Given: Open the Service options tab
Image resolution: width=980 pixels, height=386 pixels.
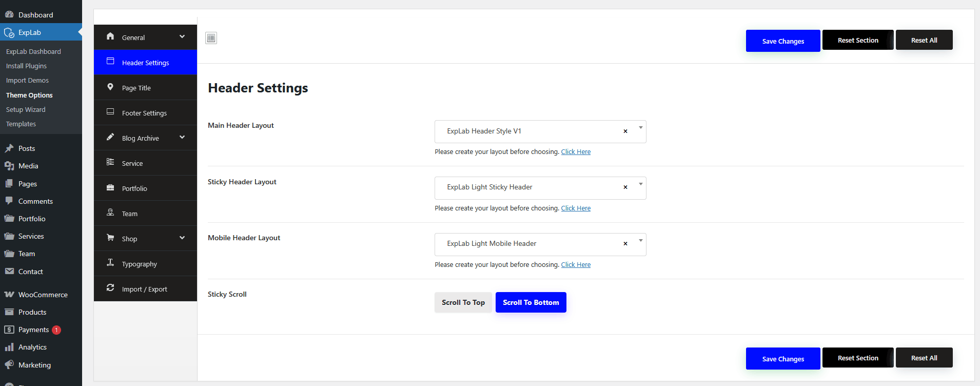Looking at the screenshot, I should pos(132,163).
